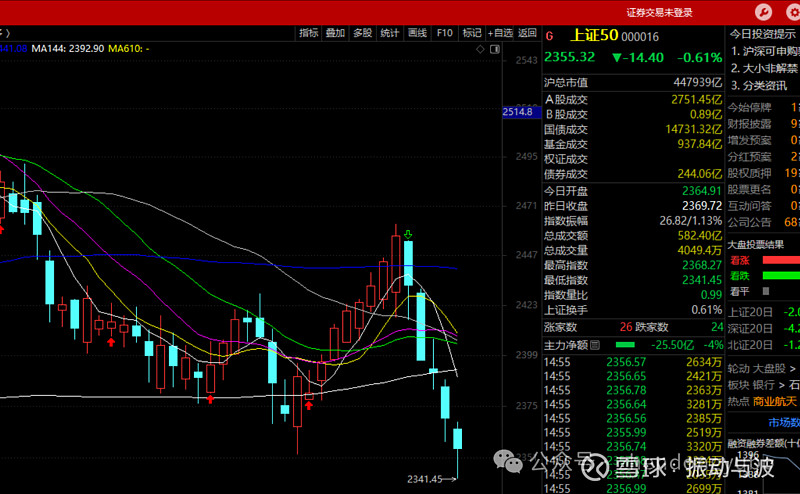Open 股权质押 row
800x494 pixels.
click(x=763, y=173)
